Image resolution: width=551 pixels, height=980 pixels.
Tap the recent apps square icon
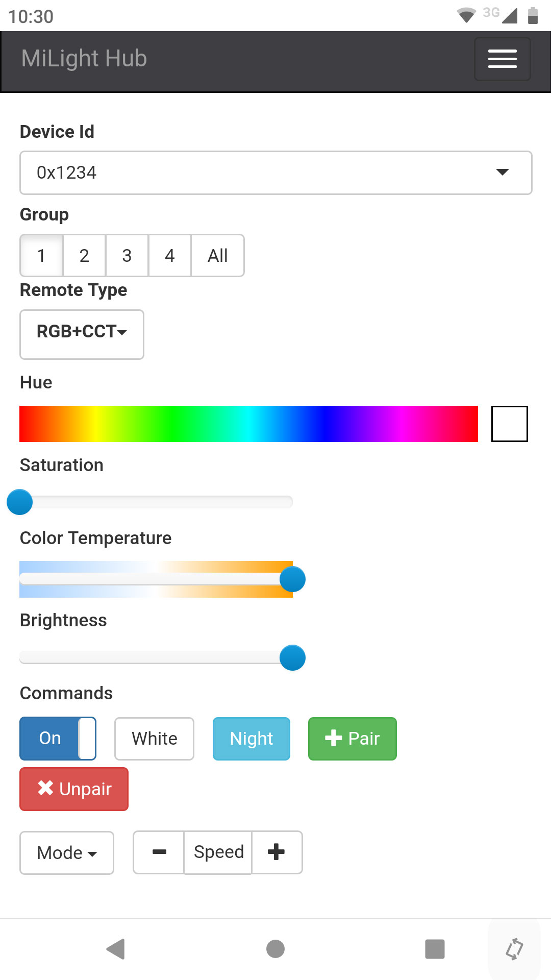coord(435,949)
